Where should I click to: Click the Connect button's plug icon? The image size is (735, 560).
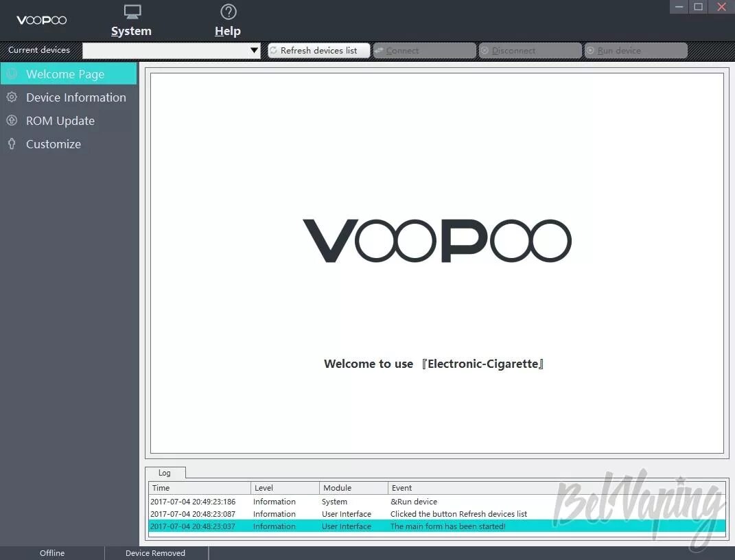coord(379,51)
